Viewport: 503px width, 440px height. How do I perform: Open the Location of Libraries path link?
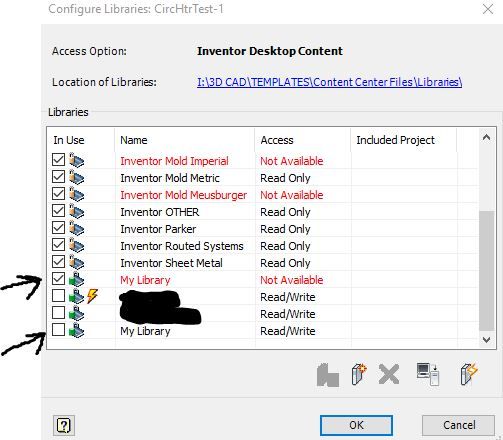click(329, 82)
